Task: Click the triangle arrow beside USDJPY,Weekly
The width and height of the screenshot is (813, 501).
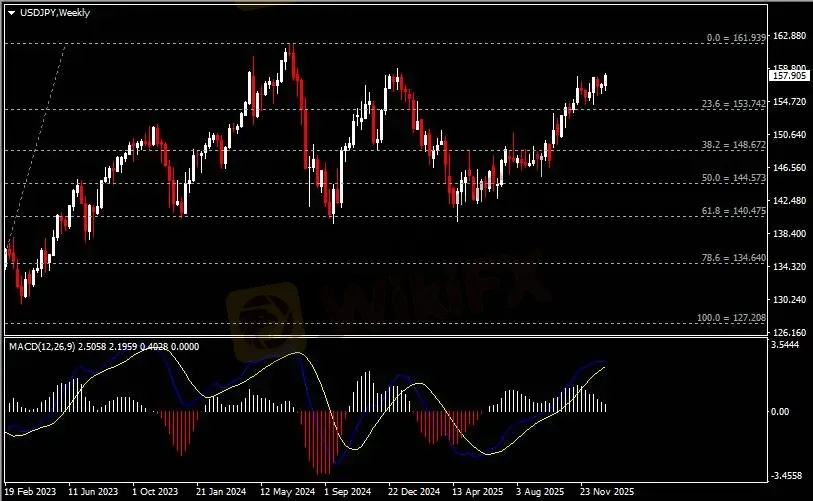Action: click(11, 9)
